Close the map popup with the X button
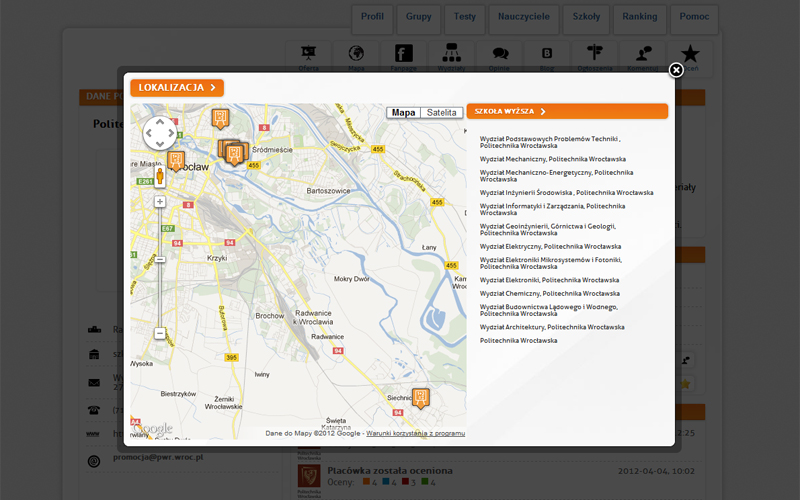This screenshot has height=500, width=800. (x=676, y=70)
